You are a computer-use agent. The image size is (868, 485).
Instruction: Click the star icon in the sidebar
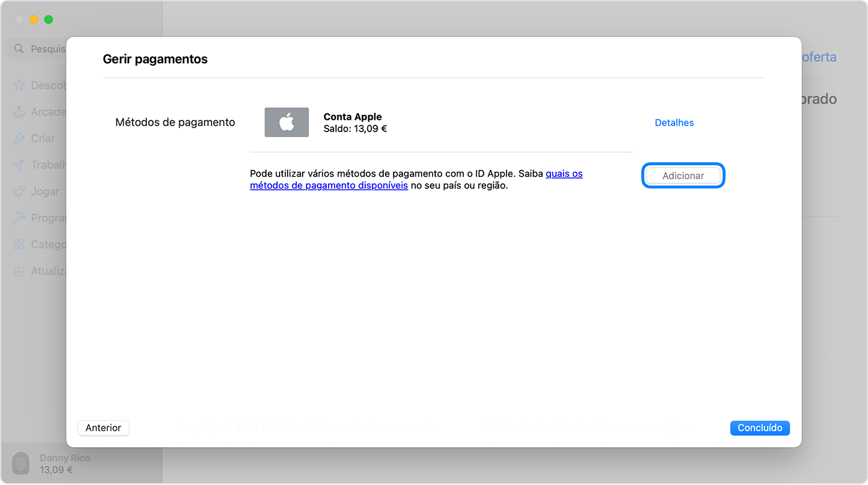click(x=19, y=85)
